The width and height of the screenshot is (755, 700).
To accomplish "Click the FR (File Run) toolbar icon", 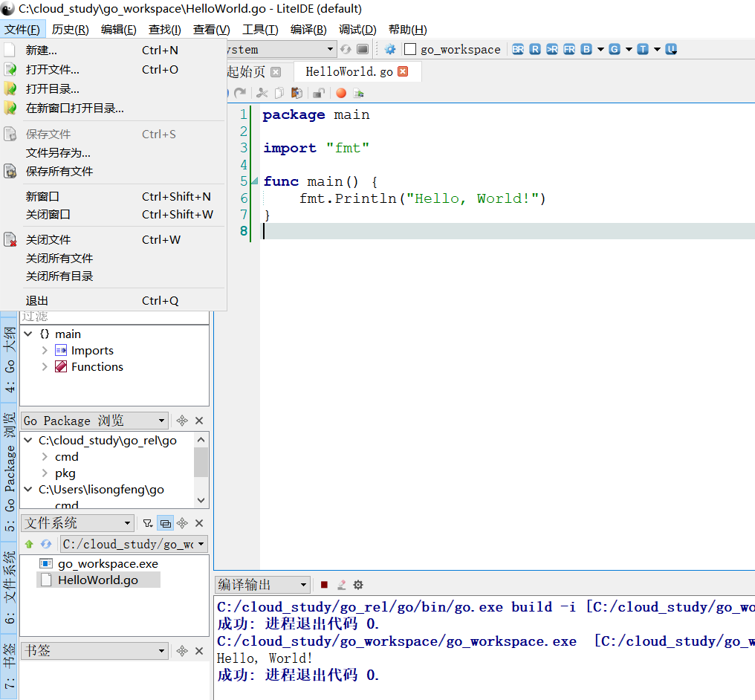I will coord(569,49).
